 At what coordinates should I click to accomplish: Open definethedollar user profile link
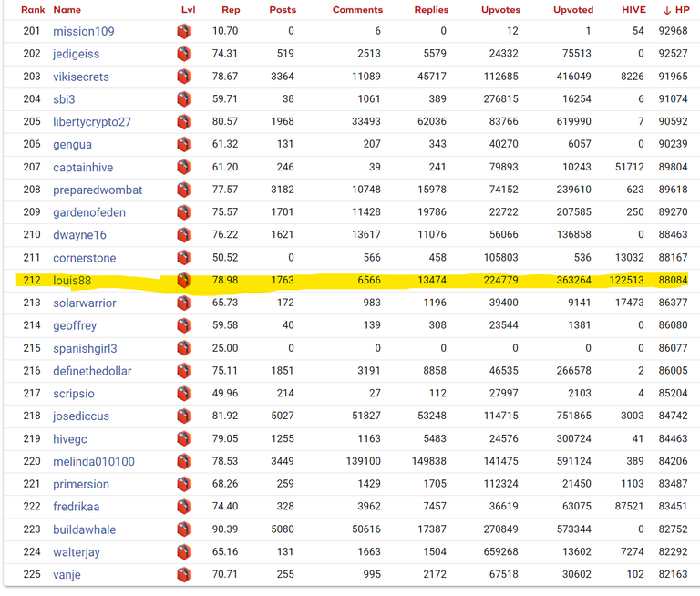coord(92,371)
